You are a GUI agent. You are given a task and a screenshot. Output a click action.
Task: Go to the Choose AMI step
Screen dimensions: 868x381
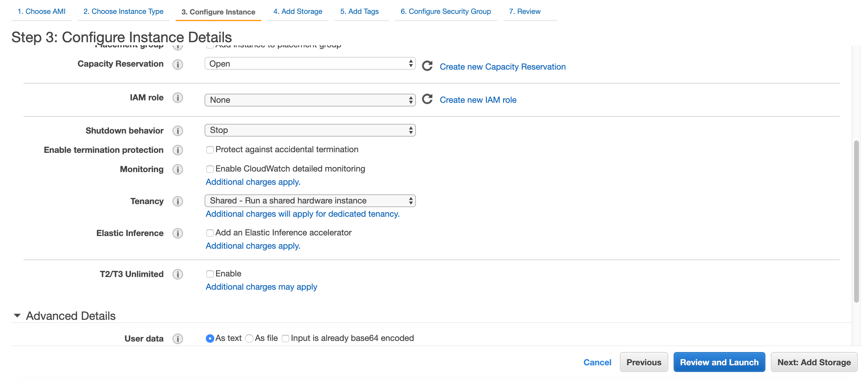(x=41, y=11)
